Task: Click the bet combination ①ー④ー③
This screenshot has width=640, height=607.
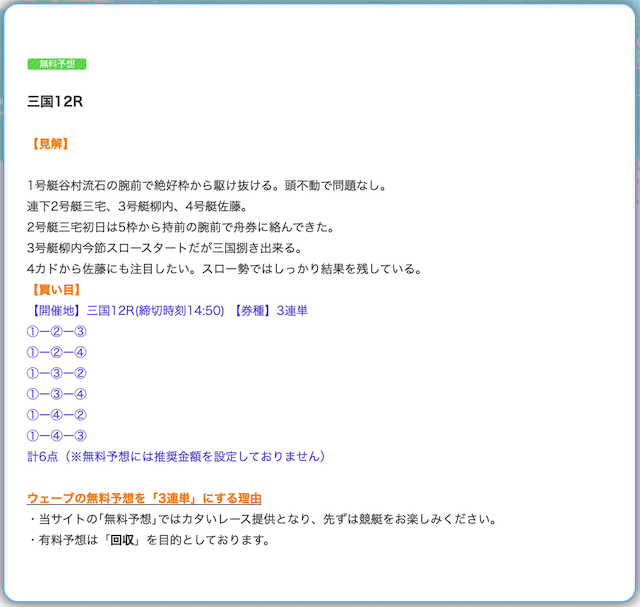Action: click(x=57, y=436)
